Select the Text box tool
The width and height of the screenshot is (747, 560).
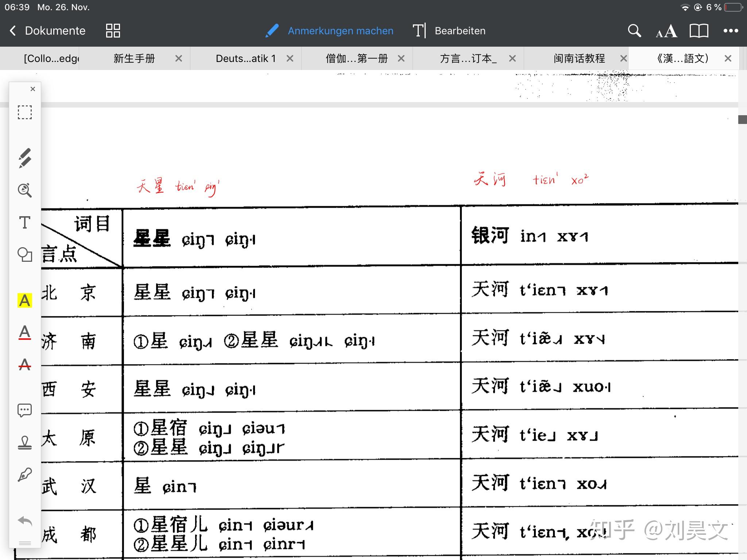25,222
